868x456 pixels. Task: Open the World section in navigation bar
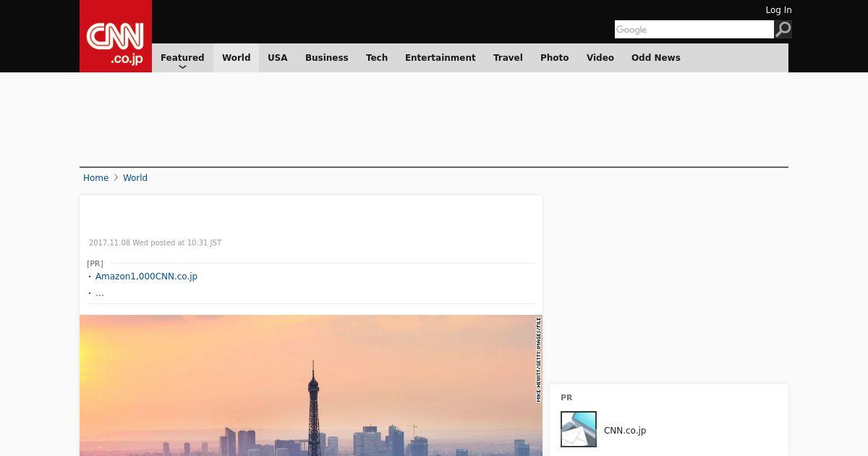tap(236, 58)
